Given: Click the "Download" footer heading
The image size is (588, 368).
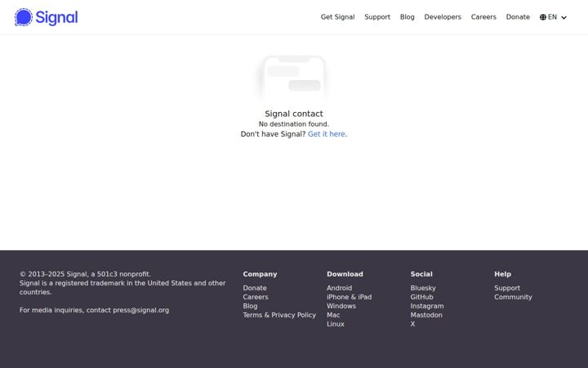Looking at the screenshot, I should tap(345, 274).
